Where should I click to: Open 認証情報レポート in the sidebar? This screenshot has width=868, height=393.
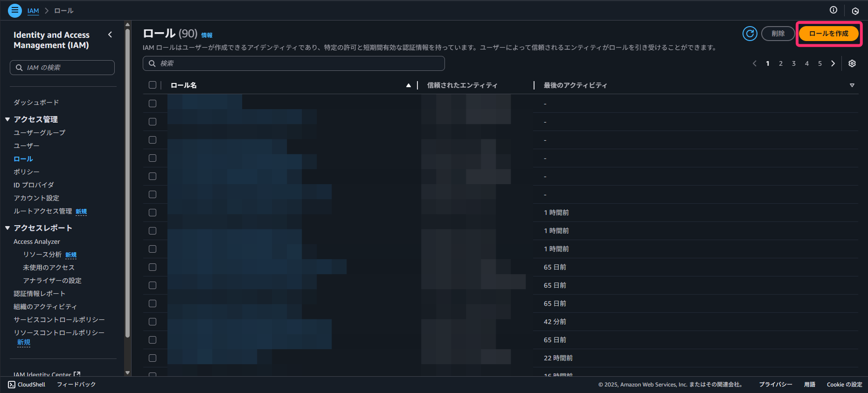click(x=40, y=294)
